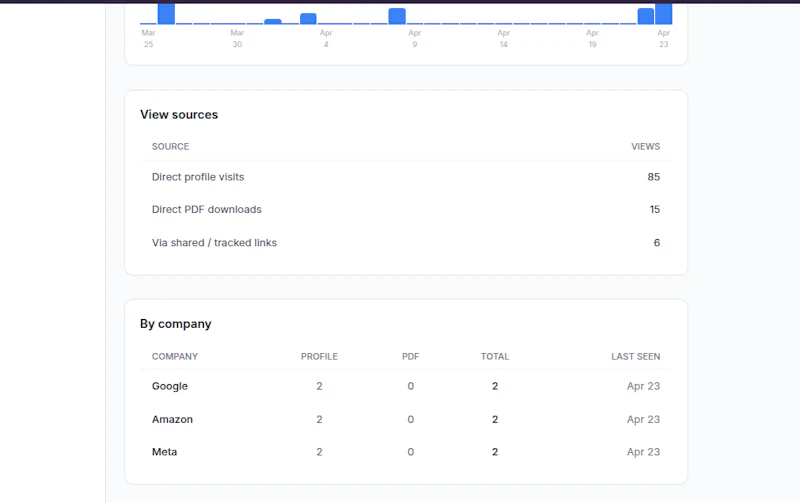The height and width of the screenshot is (503, 800).
Task: Sort by the LAST SEEN column header
Action: click(x=636, y=357)
